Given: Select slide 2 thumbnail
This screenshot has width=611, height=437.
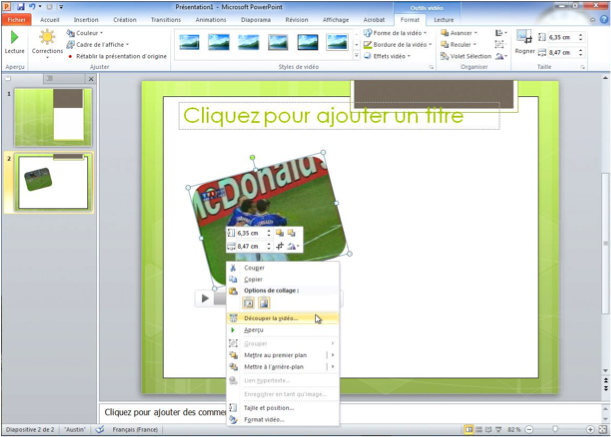Looking at the screenshot, I should click(x=53, y=182).
